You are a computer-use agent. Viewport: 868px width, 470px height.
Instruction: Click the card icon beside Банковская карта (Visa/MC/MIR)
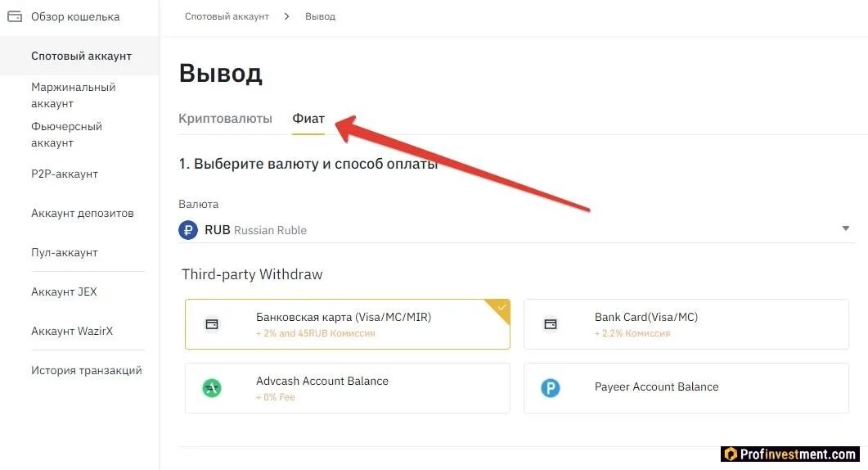212,324
